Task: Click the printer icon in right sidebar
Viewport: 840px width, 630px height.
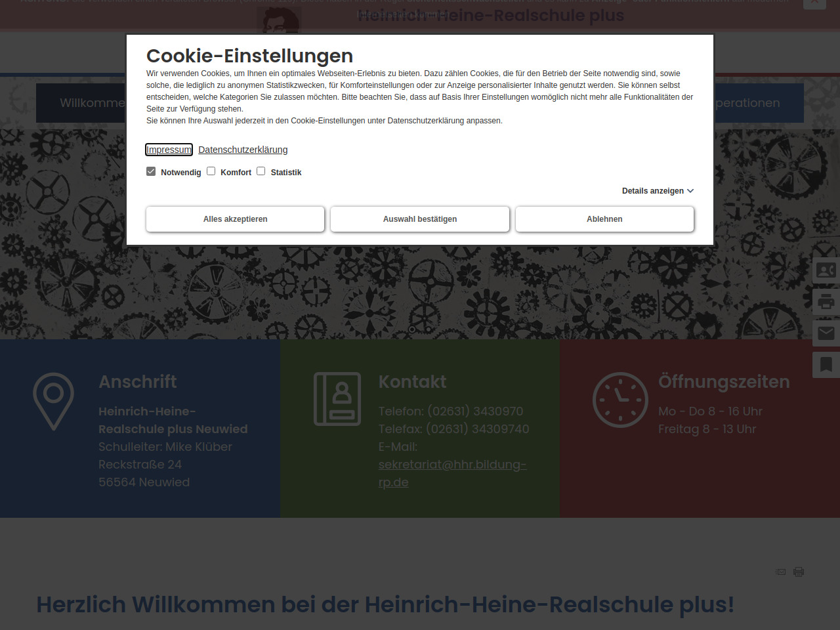Action: coord(826,302)
